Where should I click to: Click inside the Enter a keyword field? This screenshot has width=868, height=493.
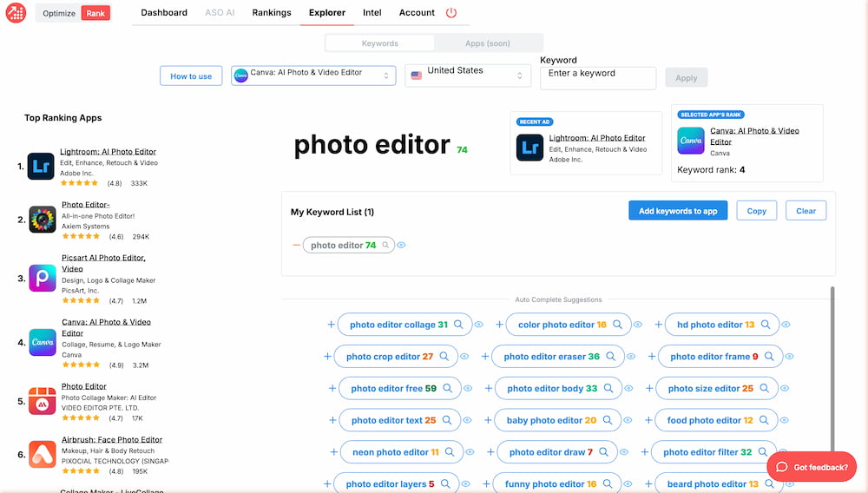point(598,78)
